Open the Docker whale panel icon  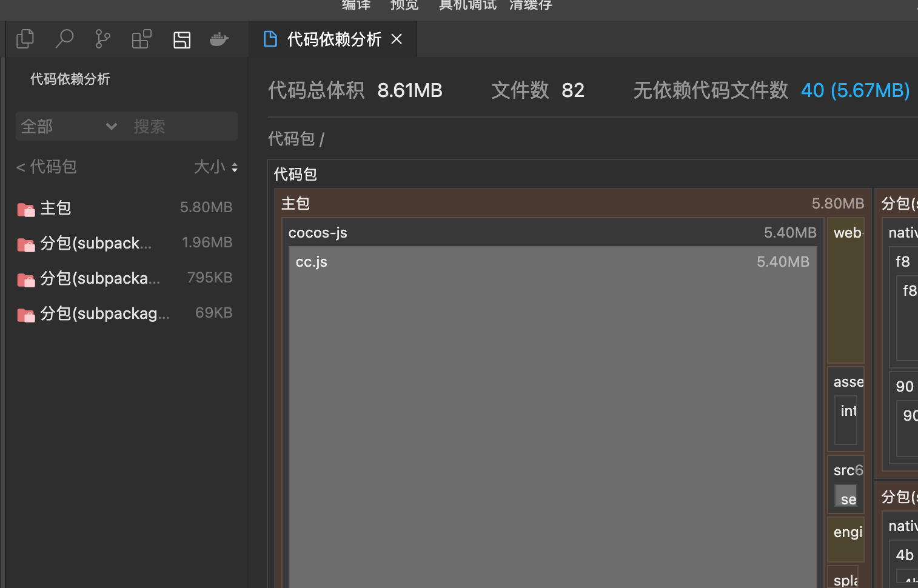click(219, 40)
